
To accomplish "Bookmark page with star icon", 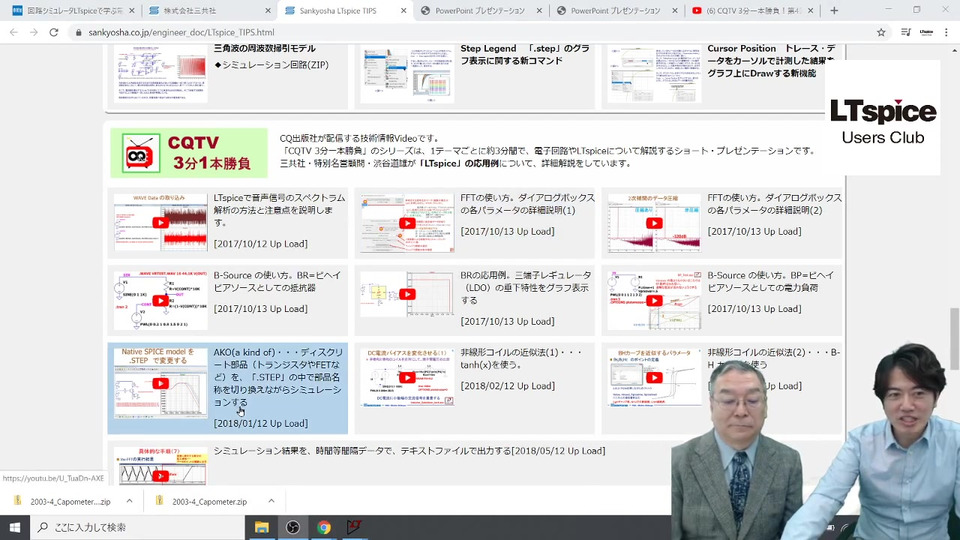I will 881,32.
